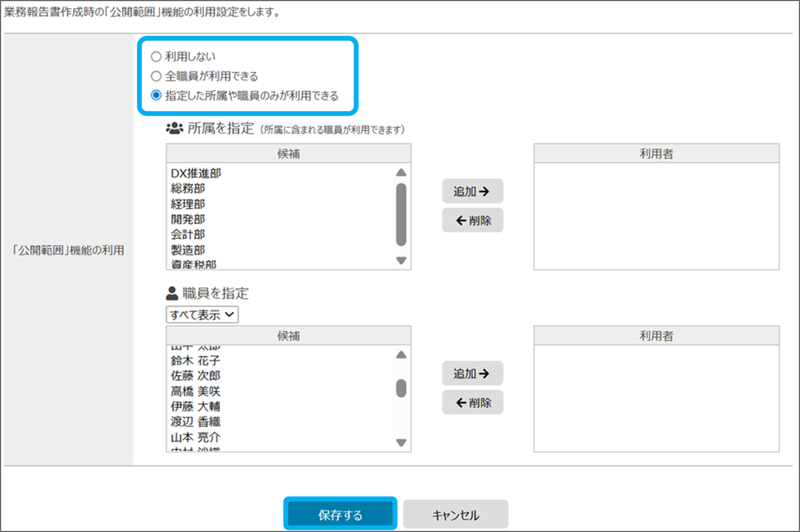Click 削除 button for staff list
This screenshot has height=532, width=800.
[x=472, y=403]
